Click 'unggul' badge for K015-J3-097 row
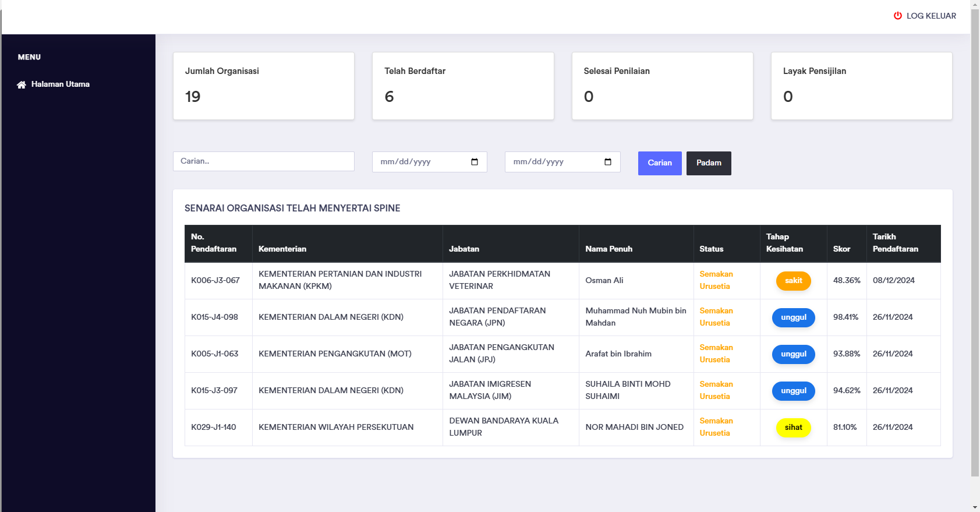The height and width of the screenshot is (512, 980). (x=793, y=391)
